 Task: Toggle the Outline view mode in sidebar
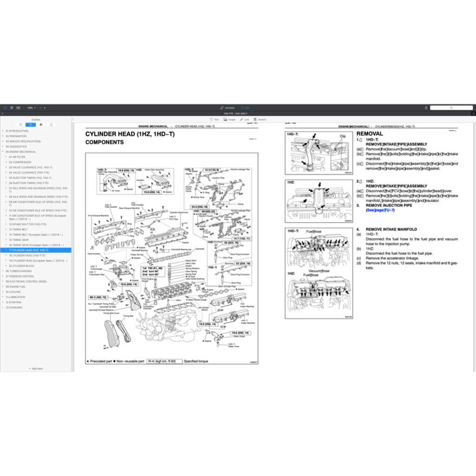(x=31, y=125)
